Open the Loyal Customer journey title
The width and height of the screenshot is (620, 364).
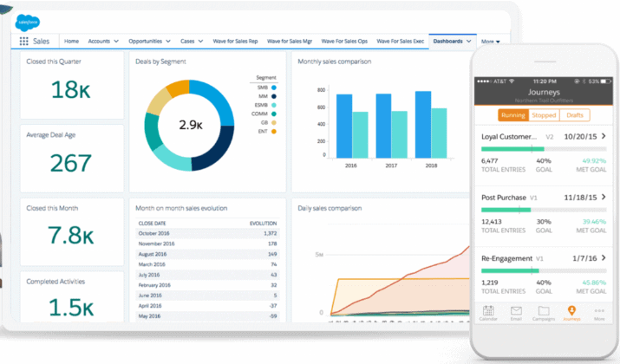click(509, 137)
